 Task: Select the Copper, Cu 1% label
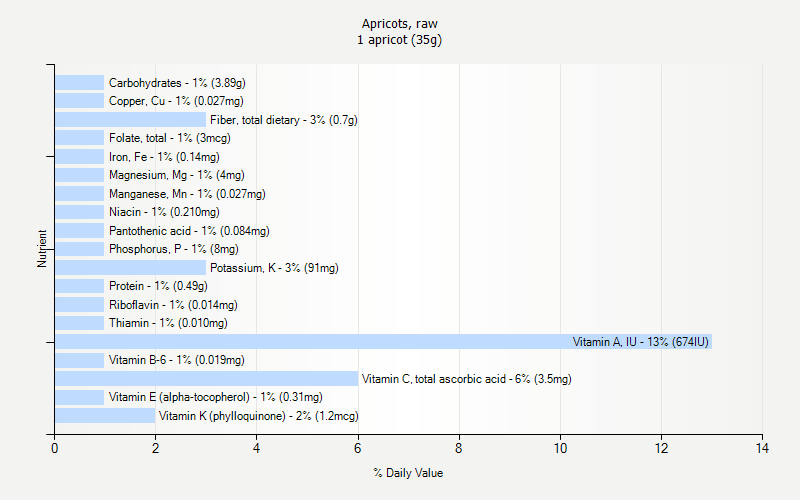click(x=176, y=101)
